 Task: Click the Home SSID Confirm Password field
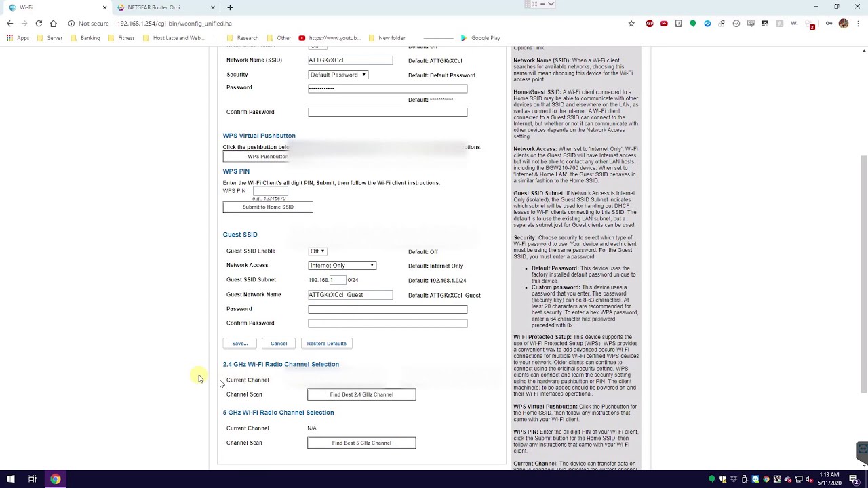click(387, 112)
